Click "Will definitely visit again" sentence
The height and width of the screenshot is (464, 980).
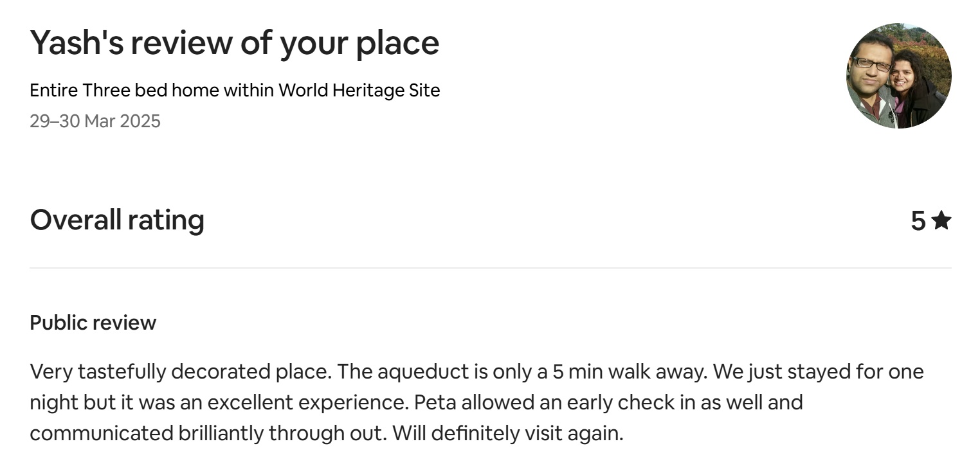click(x=508, y=433)
